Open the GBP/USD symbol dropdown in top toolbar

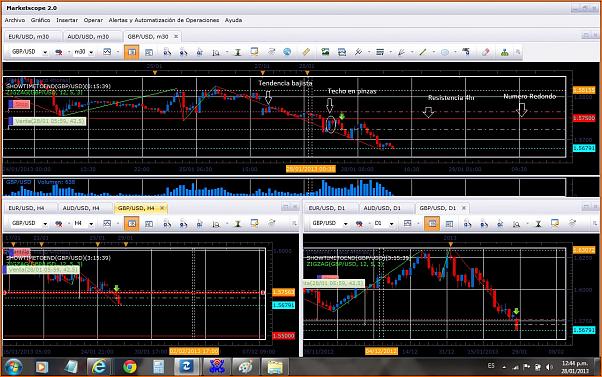[x=45, y=52]
